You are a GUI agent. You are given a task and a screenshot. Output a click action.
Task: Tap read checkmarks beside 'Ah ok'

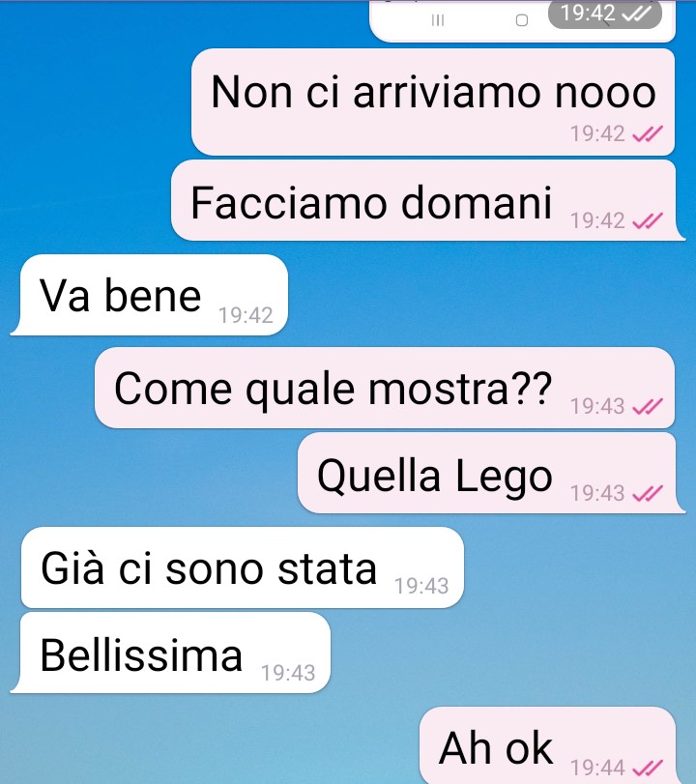[x=648, y=768]
